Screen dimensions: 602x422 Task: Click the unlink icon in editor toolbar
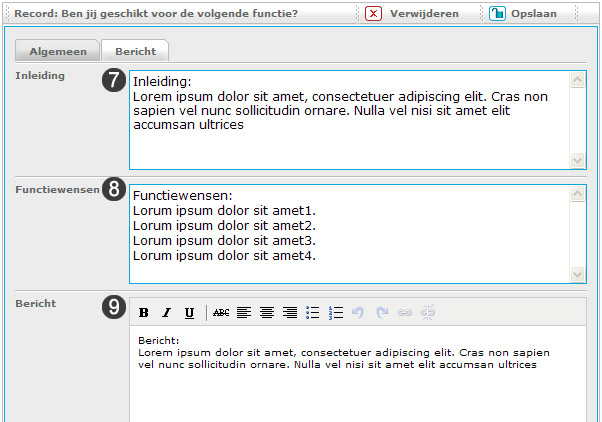point(428,313)
